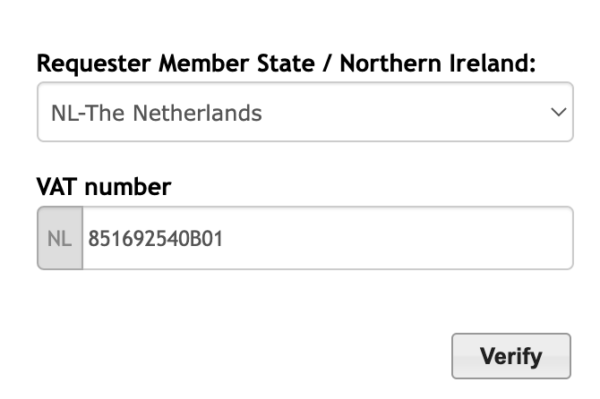Change country from NL-The Netherlands
600x399 pixels.
(305, 112)
